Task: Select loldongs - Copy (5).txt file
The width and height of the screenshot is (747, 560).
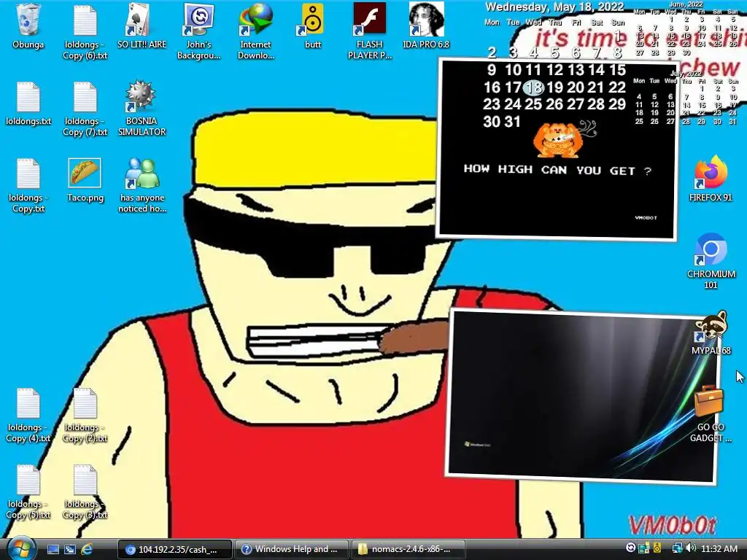Action: click(28, 492)
